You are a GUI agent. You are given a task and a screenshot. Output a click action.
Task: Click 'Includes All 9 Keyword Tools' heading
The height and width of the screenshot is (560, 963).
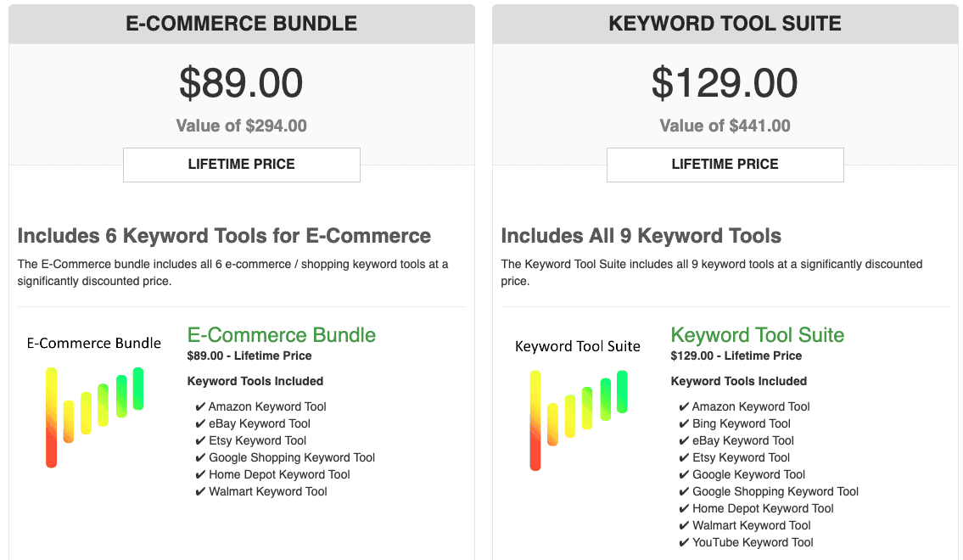(x=641, y=236)
